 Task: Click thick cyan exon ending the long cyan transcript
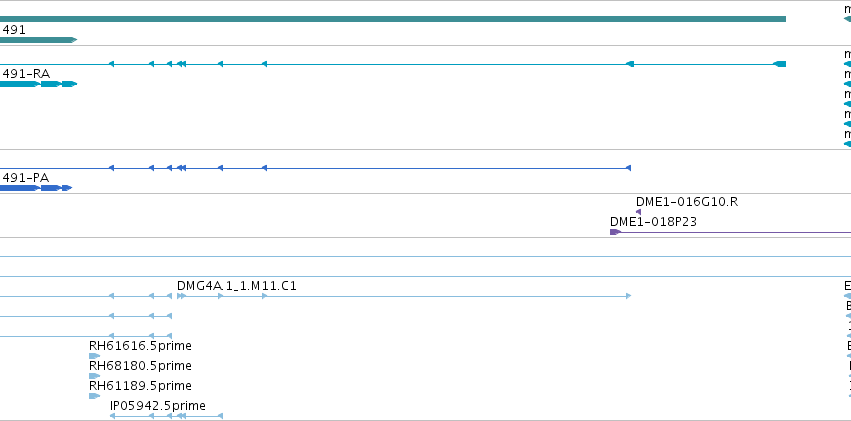(x=780, y=64)
